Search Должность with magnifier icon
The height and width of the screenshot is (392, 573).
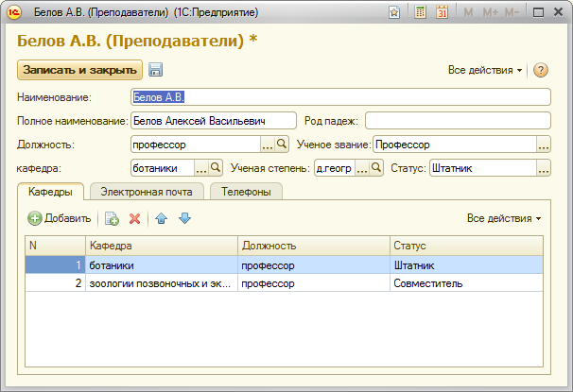282,145
